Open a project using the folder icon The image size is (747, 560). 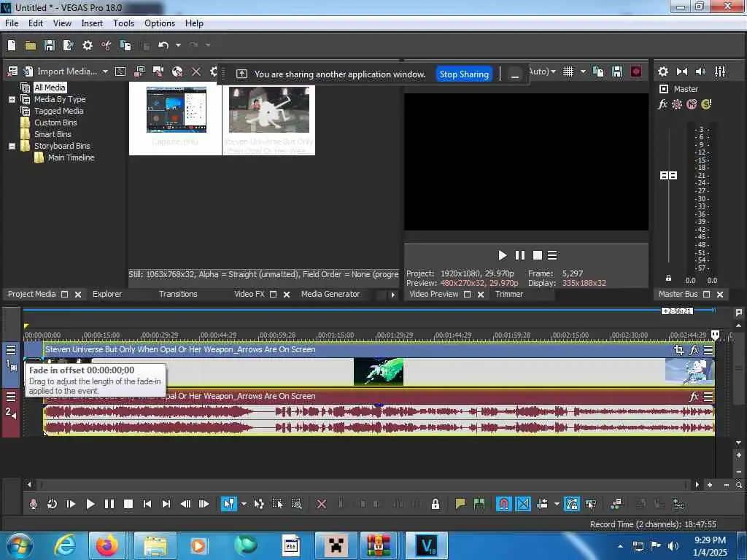click(x=31, y=45)
